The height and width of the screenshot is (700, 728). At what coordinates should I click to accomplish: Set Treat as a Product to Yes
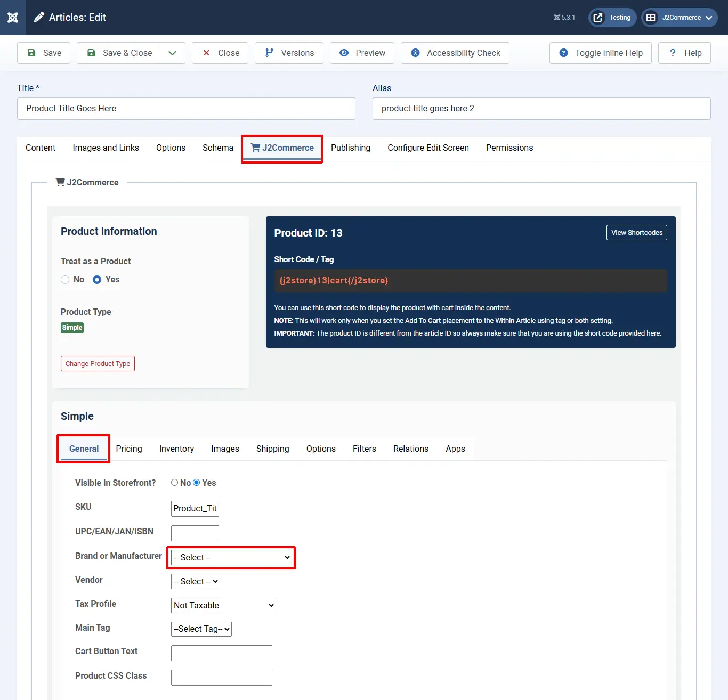(x=97, y=280)
